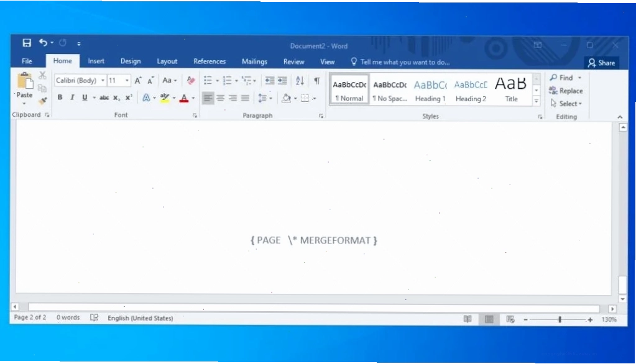Toggle Superscript formatting
The height and width of the screenshot is (364, 636).
click(x=129, y=98)
